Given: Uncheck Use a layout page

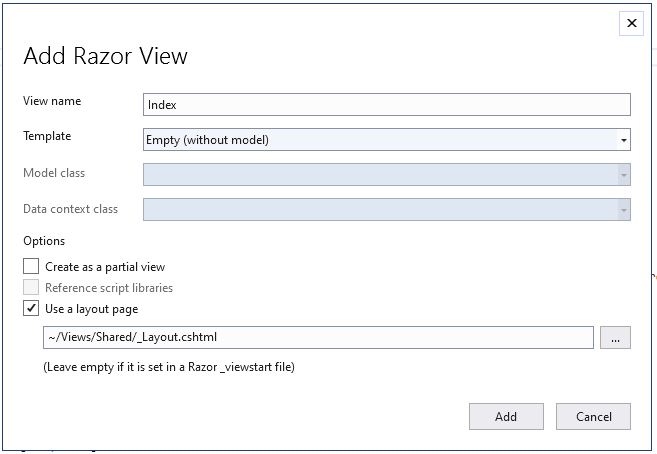Looking at the screenshot, I should [x=32, y=309].
